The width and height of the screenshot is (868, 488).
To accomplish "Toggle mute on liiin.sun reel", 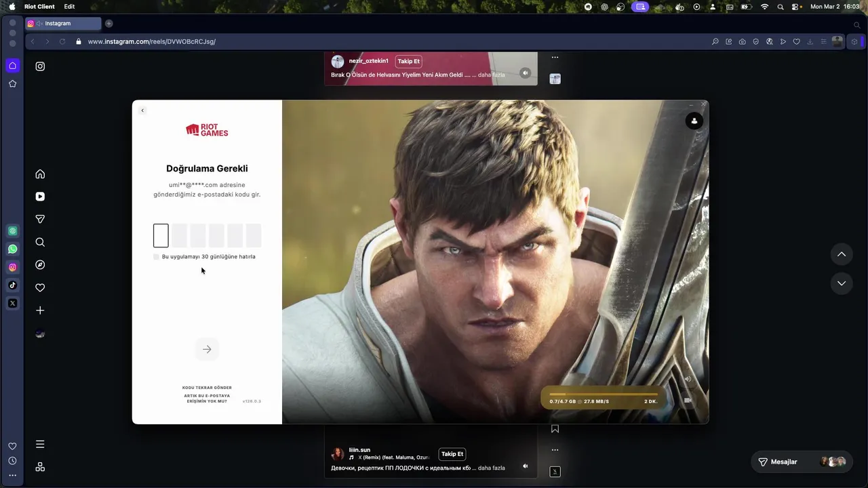I will (x=525, y=466).
